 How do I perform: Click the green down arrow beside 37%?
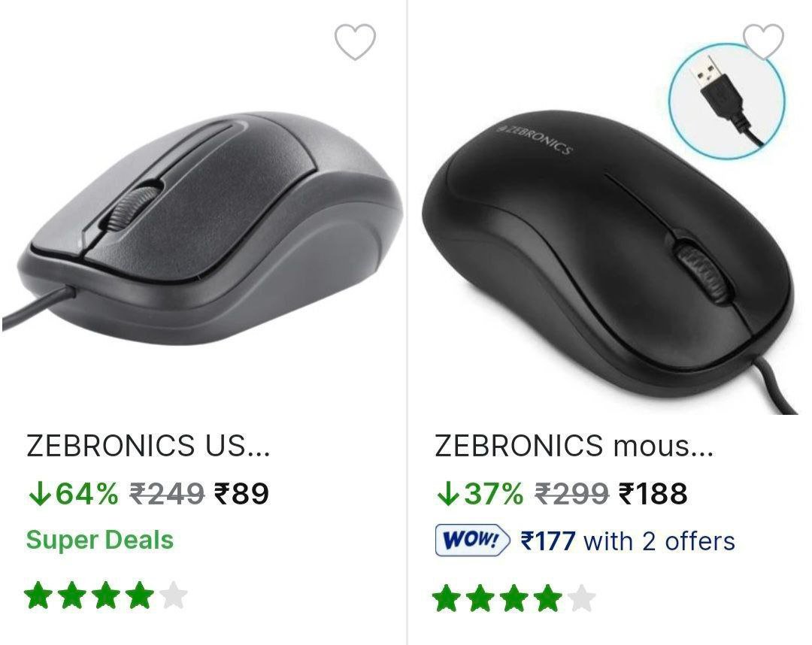tap(447, 494)
